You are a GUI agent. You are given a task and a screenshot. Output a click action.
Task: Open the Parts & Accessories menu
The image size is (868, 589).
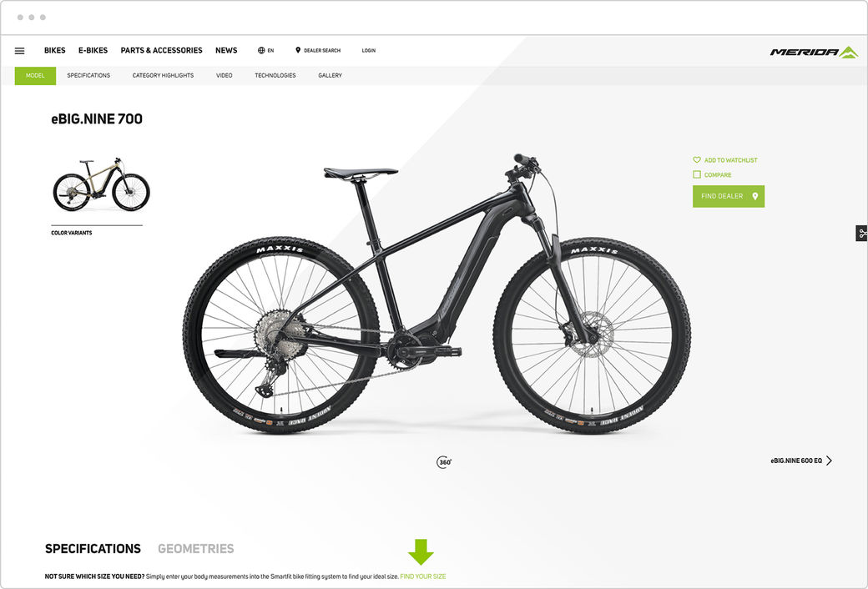[161, 50]
